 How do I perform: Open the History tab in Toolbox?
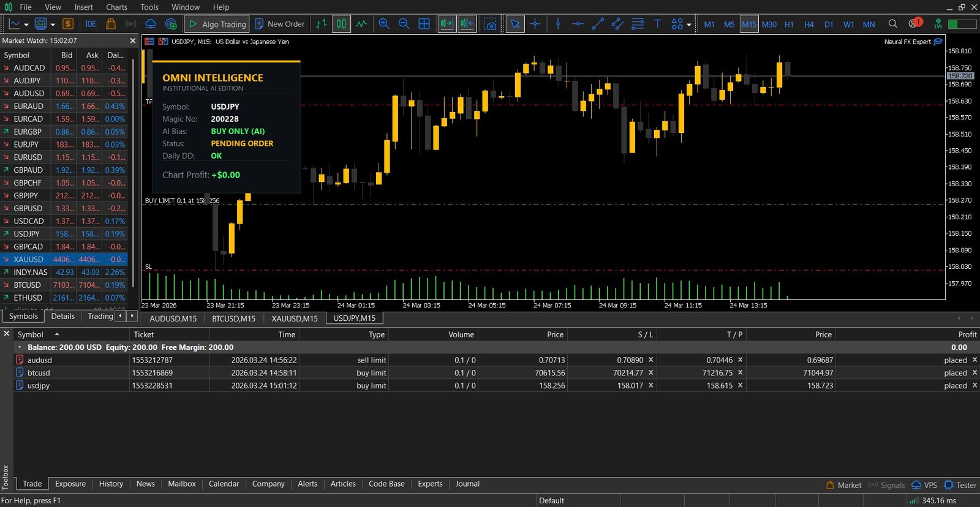111,484
